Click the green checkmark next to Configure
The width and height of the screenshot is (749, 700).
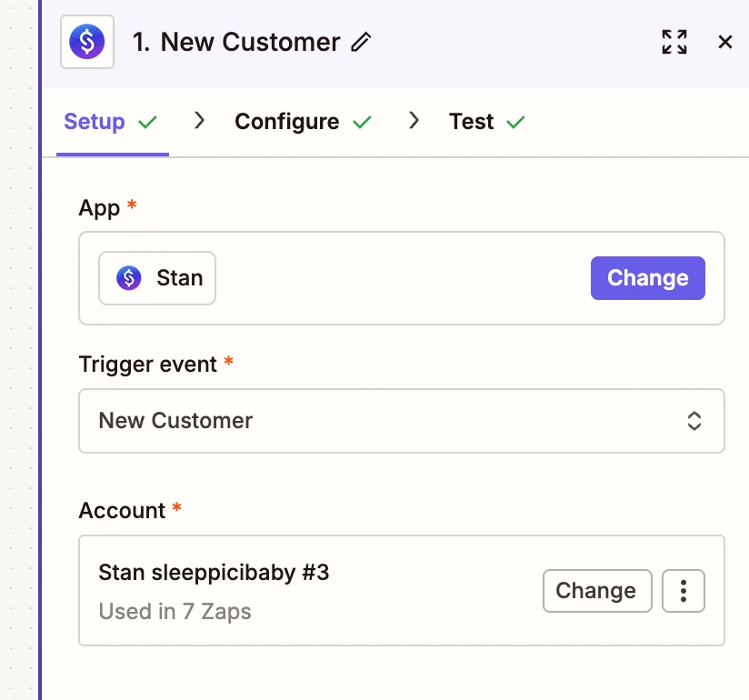click(x=362, y=122)
